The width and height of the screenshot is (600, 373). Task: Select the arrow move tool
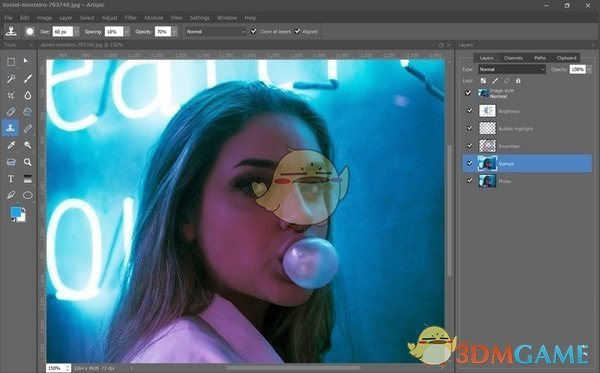[26, 61]
